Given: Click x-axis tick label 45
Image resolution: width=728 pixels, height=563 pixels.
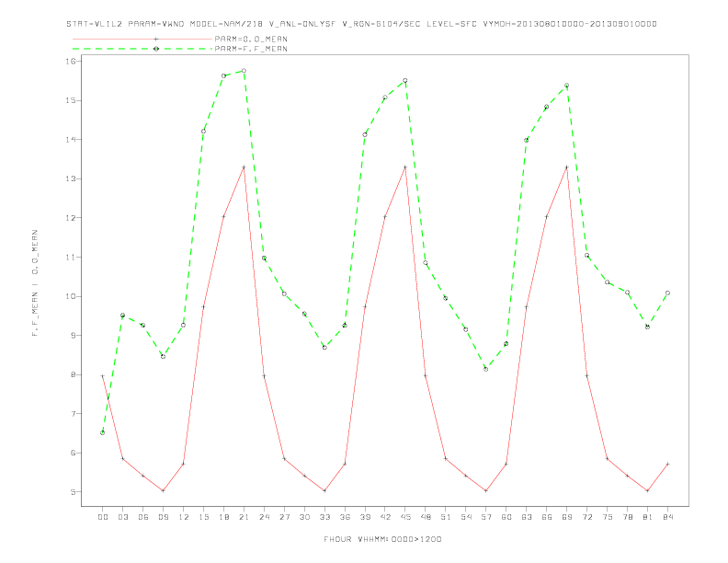Looking at the screenshot, I should (x=405, y=517).
